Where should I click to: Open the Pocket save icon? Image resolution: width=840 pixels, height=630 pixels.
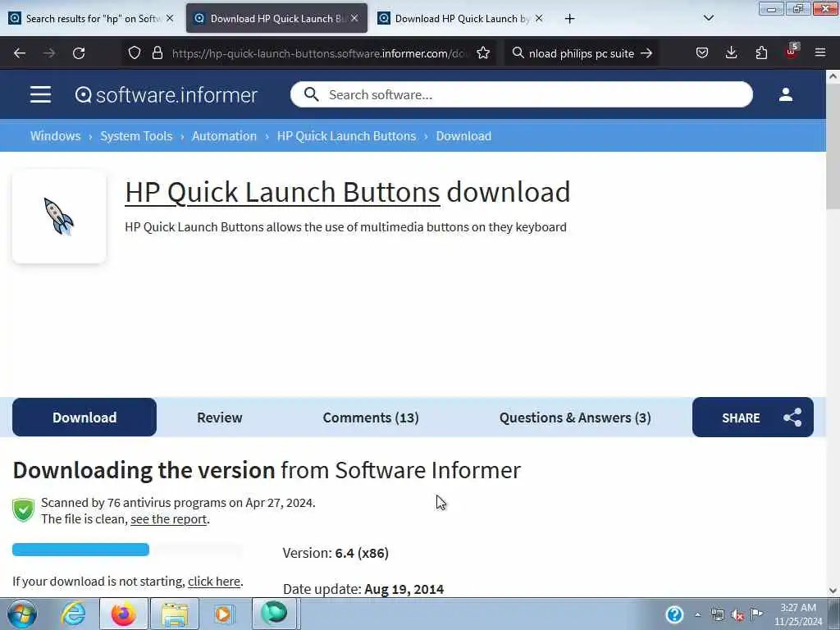point(702,53)
